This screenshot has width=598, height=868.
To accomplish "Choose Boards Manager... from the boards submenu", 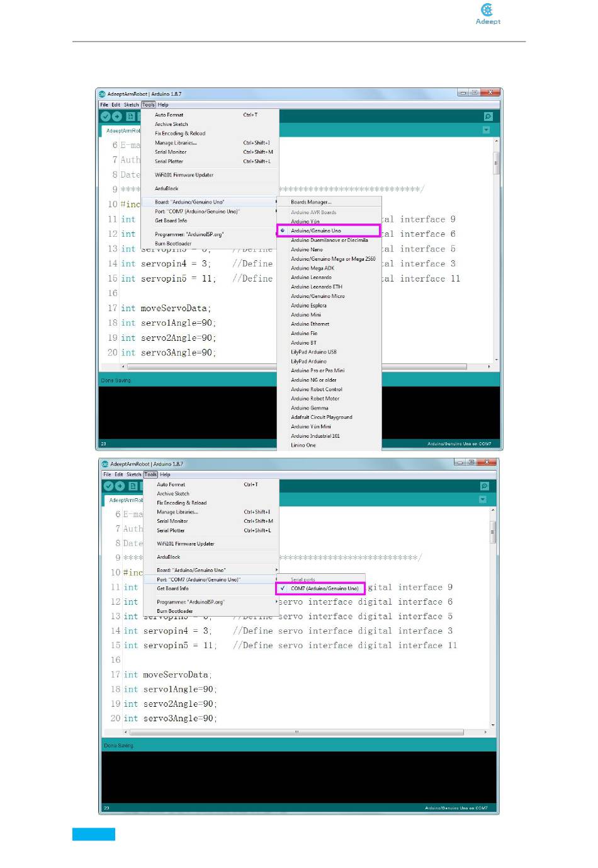I will point(311,202).
